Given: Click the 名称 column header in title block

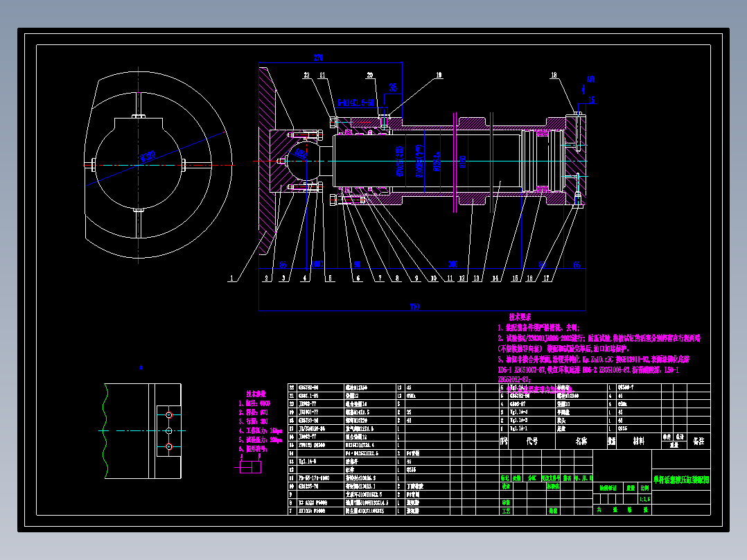Looking at the screenshot, I should click(x=581, y=441).
